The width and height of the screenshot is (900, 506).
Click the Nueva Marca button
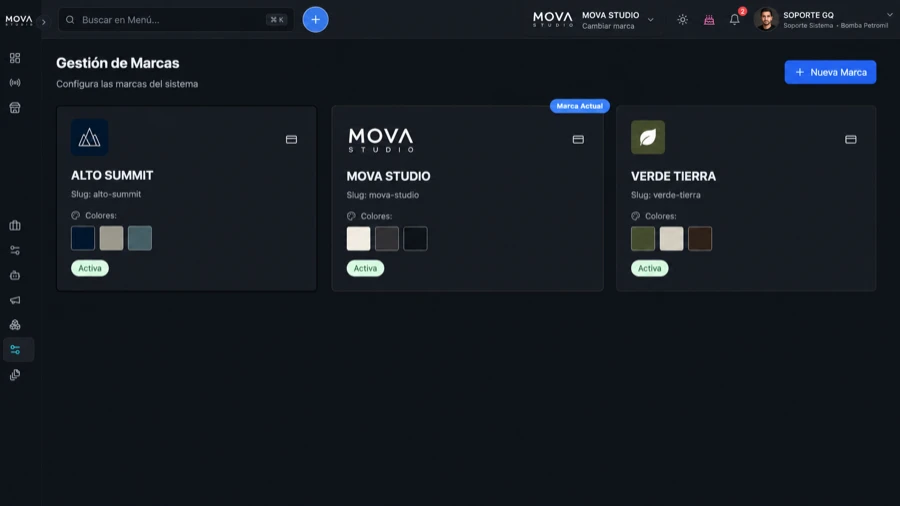[x=830, y=72]
